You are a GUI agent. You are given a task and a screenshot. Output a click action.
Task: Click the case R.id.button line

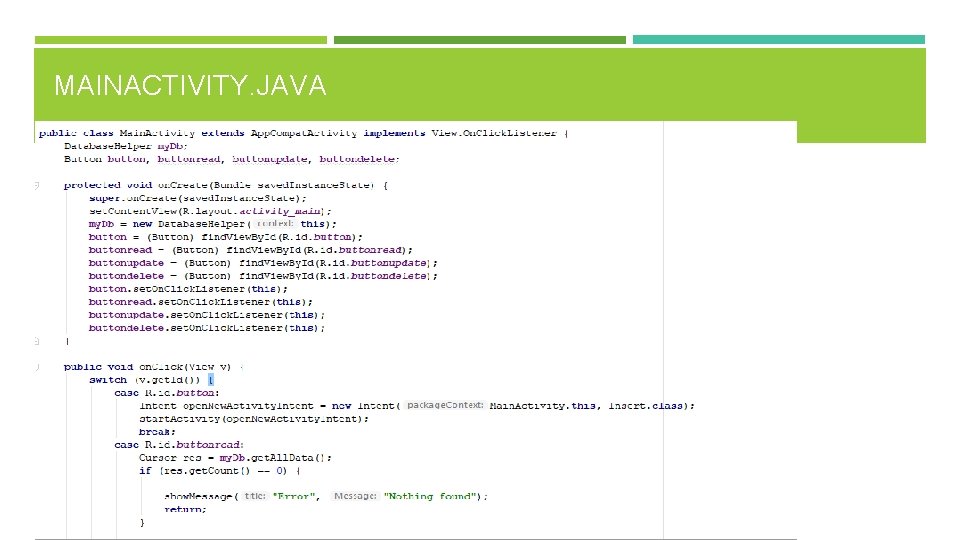pos(167,393)
